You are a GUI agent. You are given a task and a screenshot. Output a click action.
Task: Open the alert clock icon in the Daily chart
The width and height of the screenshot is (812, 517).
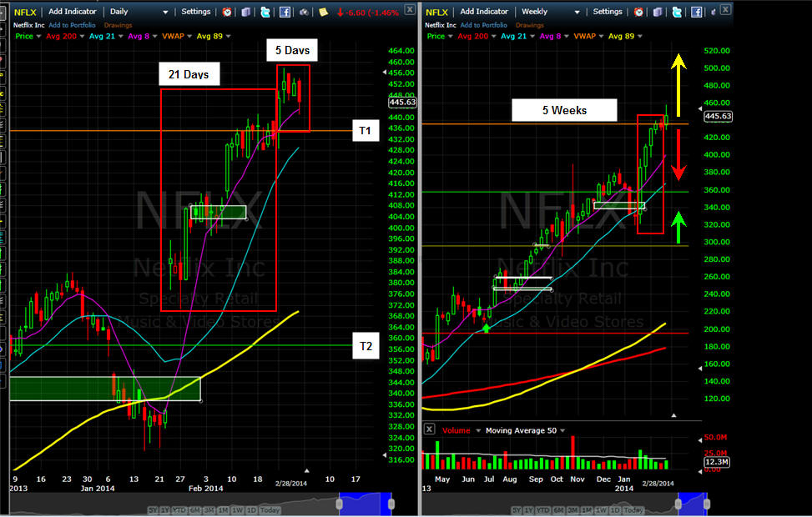click(227, 12)
